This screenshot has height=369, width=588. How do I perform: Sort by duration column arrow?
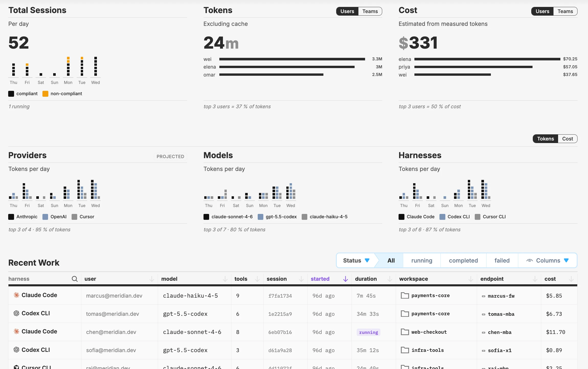point(390,279)
